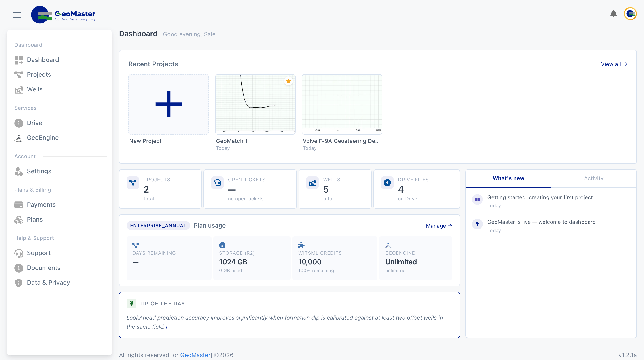
Task: Open the user profile avatar
Action: [x=630, y=14]
